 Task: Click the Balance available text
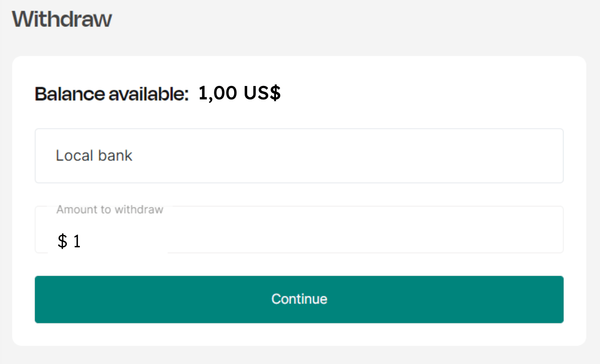click(x=112, y=94)
